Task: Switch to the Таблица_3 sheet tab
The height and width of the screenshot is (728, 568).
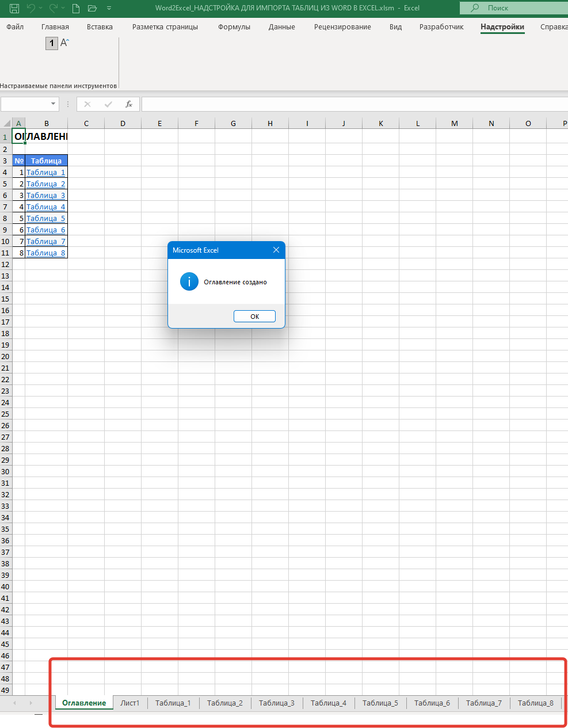Action: coord(276,703)
